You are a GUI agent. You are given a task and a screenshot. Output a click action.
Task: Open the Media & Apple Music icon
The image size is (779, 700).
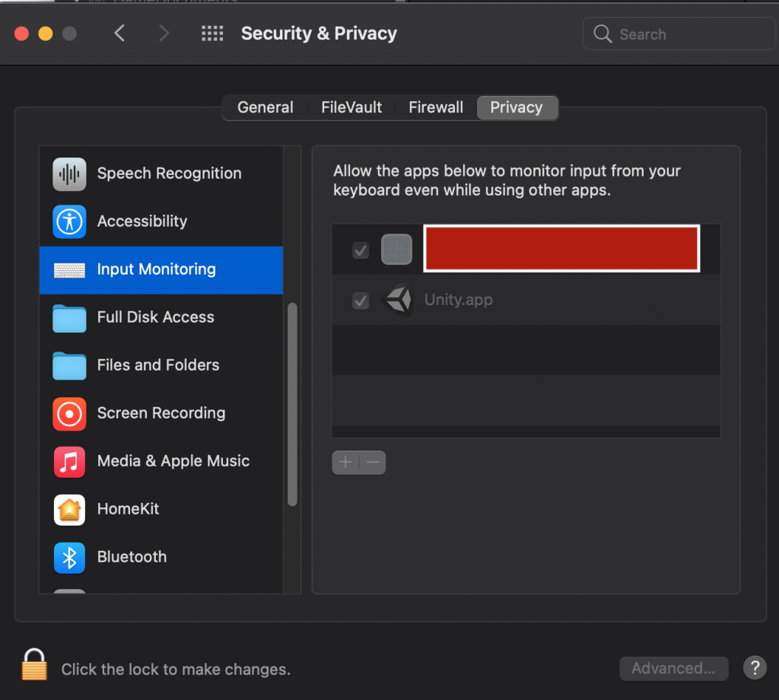point(69,461)
